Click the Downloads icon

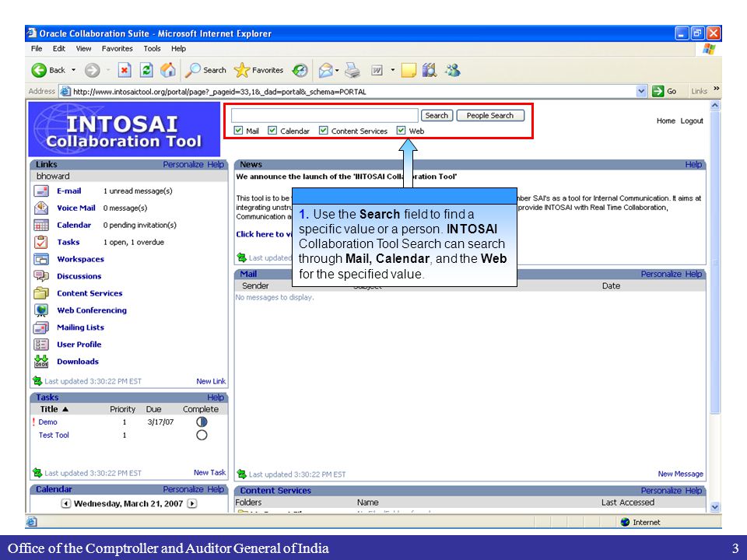point(41,362)
